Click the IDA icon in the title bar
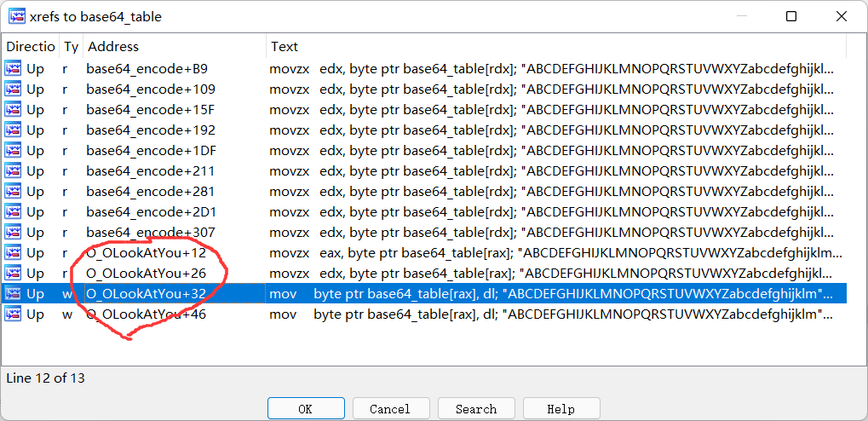 pyautogui.click(x=16, y=16)
